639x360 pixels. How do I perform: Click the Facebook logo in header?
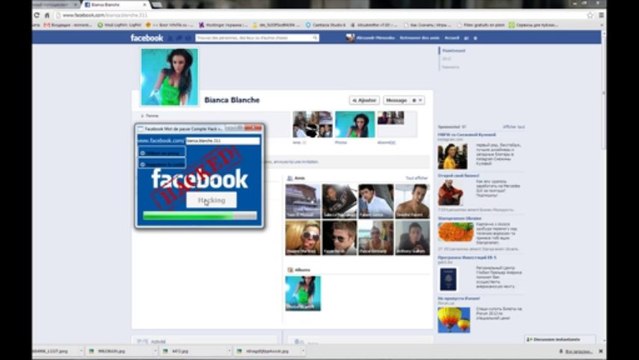pyautogui.click(x=147, y=38)
